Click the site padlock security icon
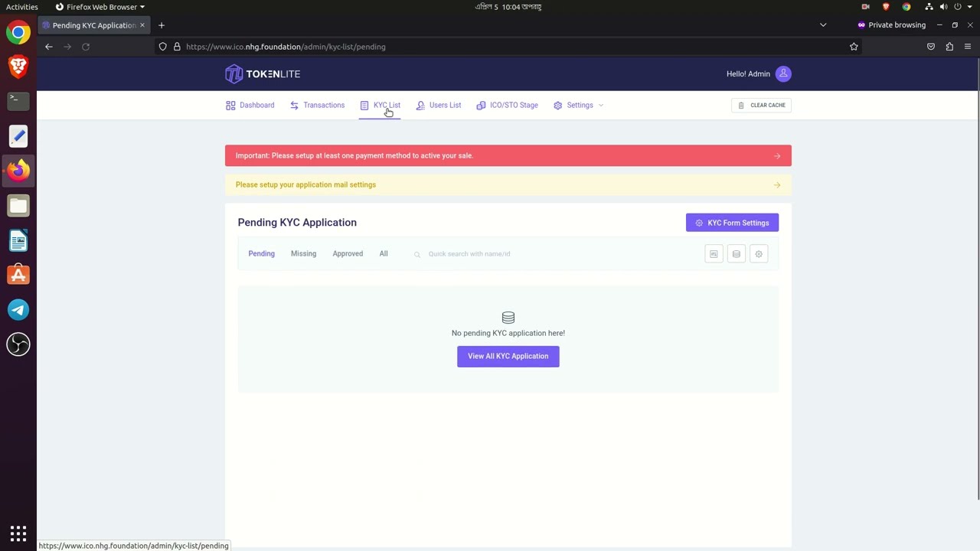This screenshot has width=980, height=551. tap(177, 47)
